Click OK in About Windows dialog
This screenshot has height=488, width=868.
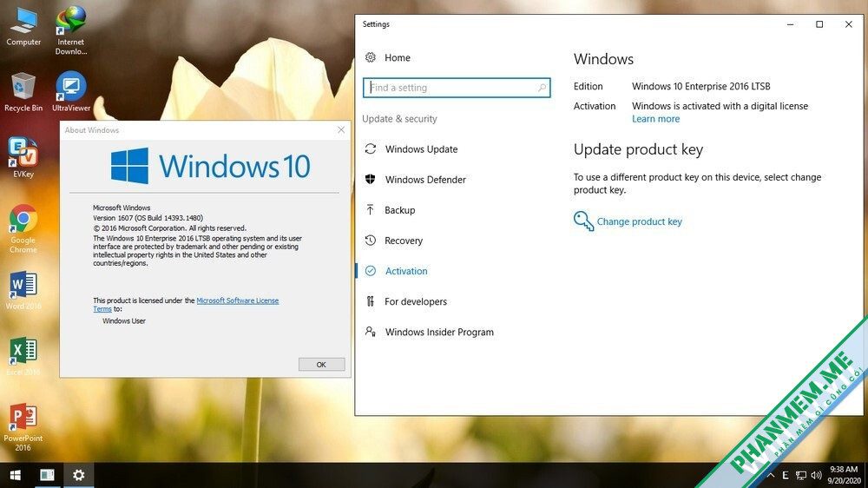pyautogui.click(x=321, y=365)
